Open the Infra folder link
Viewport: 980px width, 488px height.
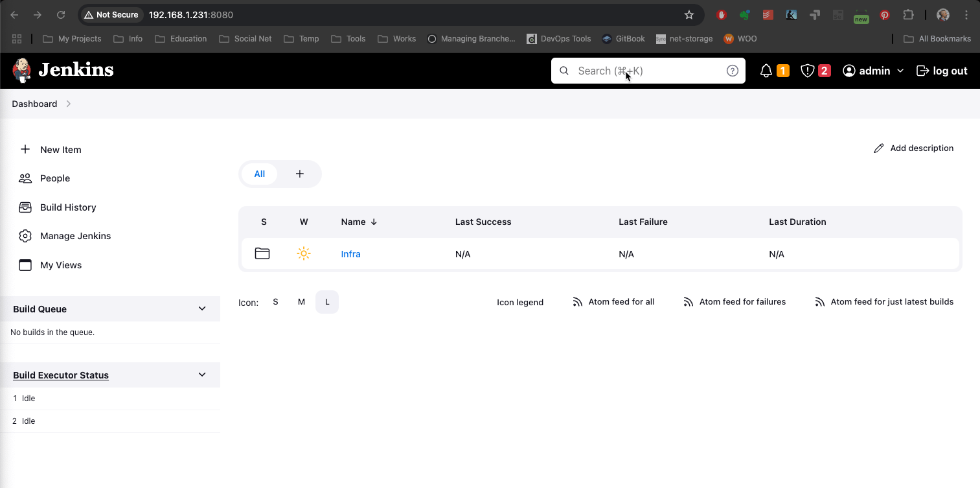(x=350, y=254)
